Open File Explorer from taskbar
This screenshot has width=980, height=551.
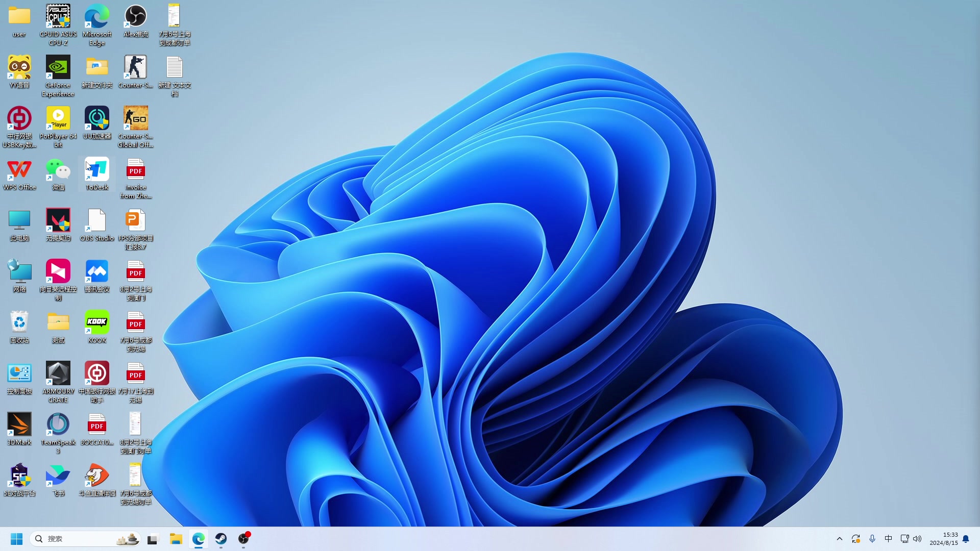[176, 538]
